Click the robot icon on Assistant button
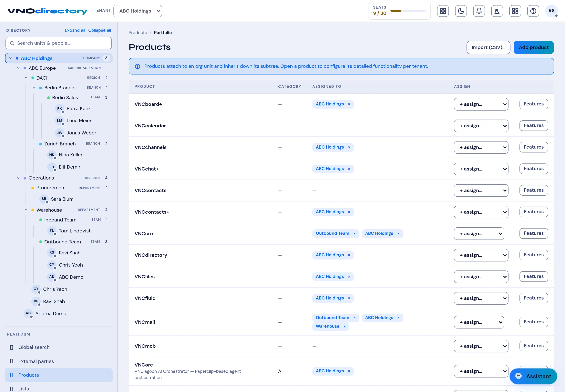The width and height of the screenshot is (565, 392). 518,376
